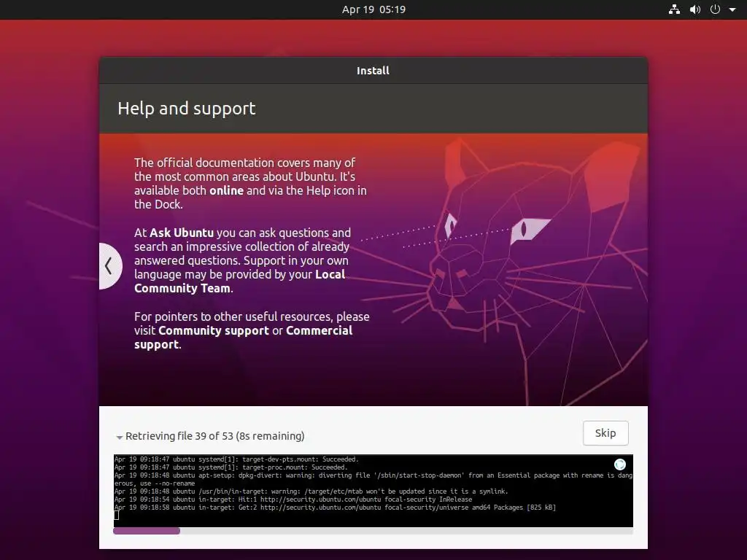Click log line ending 'Packages [825 kB]'
The width and height of the screenshot is (747, 560).
click(x=335, y=507)
